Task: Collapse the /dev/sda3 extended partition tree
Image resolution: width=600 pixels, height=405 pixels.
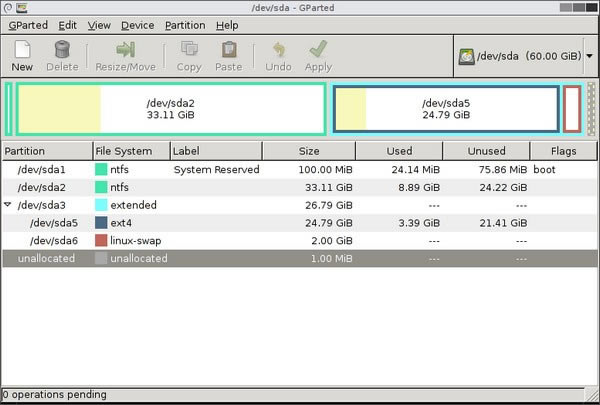Action: pos(8,205)
